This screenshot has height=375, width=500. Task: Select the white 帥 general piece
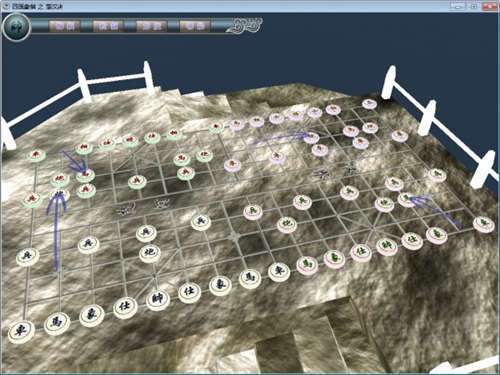157,299
